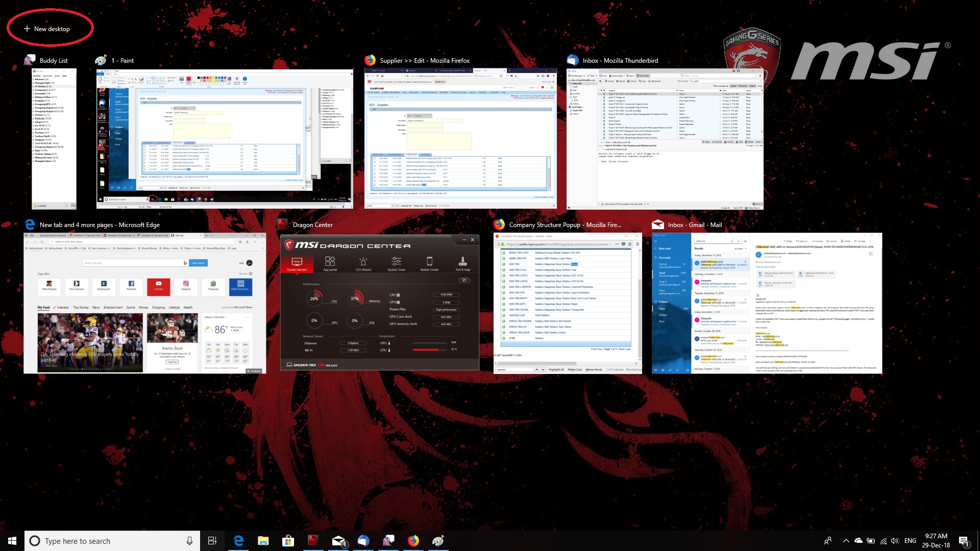Switch to Inbox - Mozilla Thunderbird window
This screenshot has width=980, height=551.
pyautogui.click(x=665, y=139)
